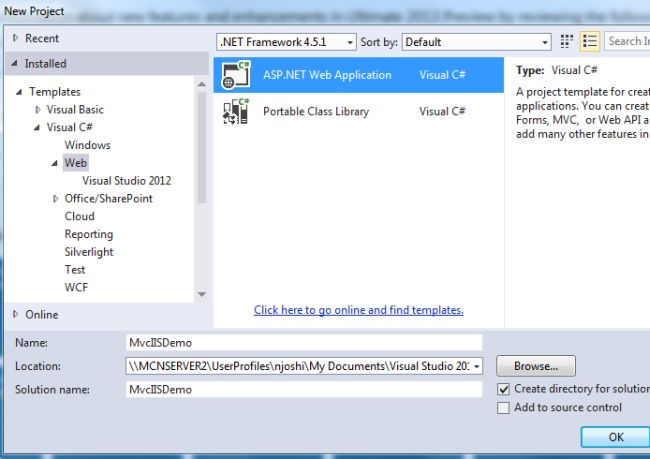Enable Create directory for solution checkbox
The image size is (650, 459).
point(503,389)
